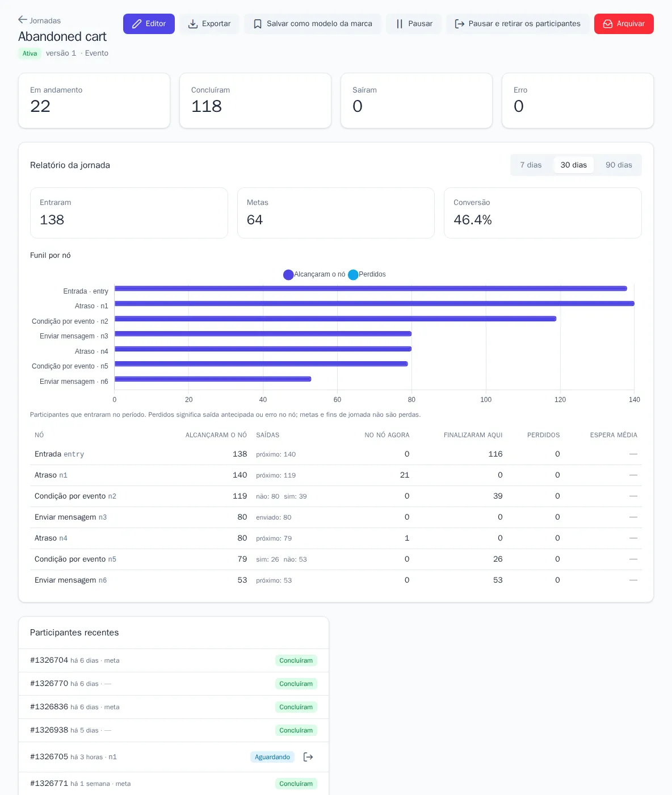The width and height of the screenshot is (672, 795).
Task: Select the Enviar mensagem n3 table row name
Action: (71, 517)
